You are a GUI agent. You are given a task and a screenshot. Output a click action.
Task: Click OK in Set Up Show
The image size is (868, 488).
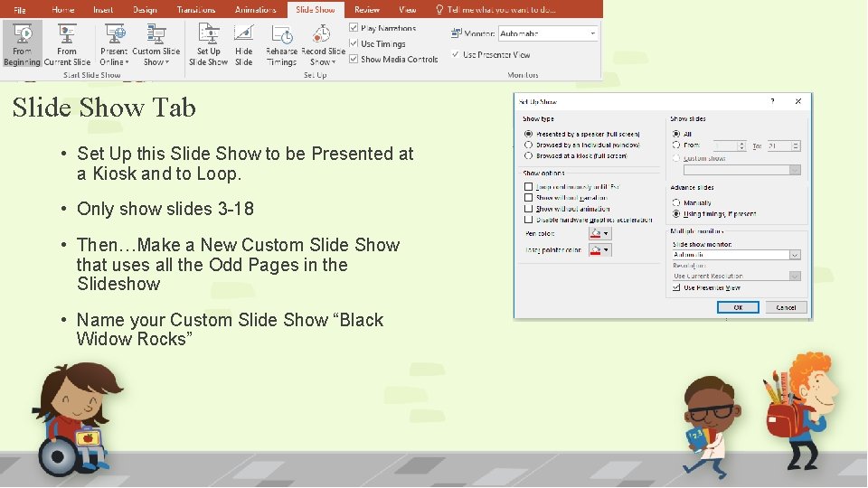pos(738,307)
